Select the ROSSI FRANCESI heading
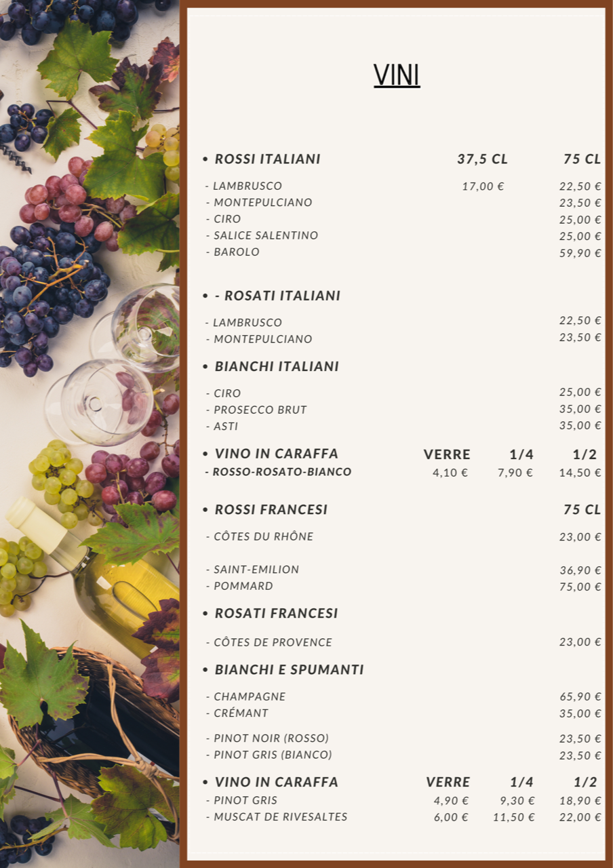Viewport: 613px width, 868px height. click(271, 509)
